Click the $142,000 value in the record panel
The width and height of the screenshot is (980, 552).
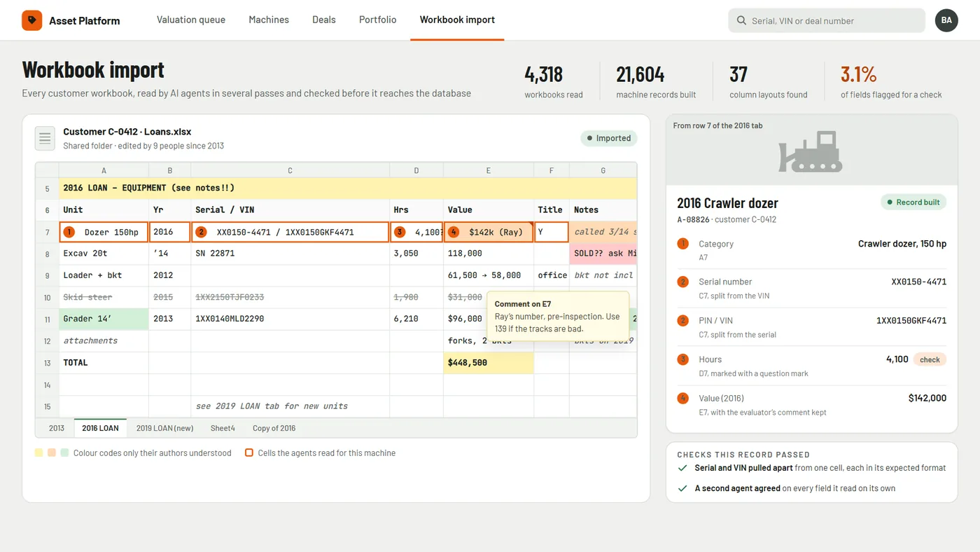pyautogui.click(x=927, y=398)
